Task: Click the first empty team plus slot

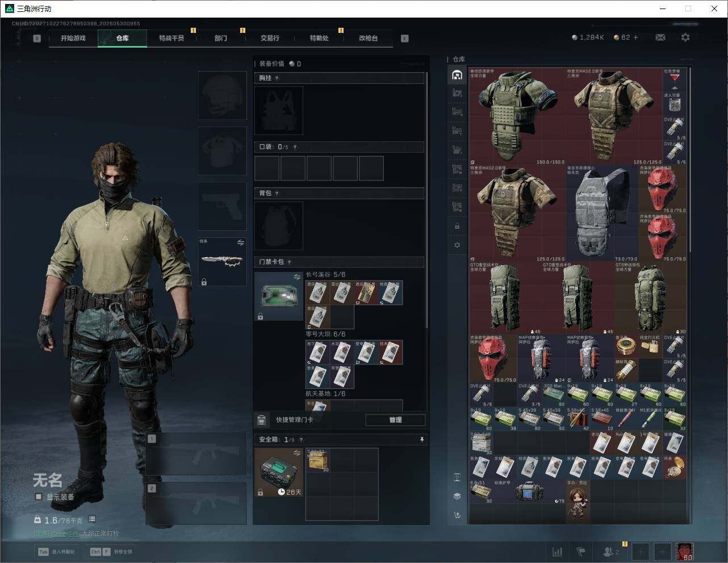Action: click(641, 552)
